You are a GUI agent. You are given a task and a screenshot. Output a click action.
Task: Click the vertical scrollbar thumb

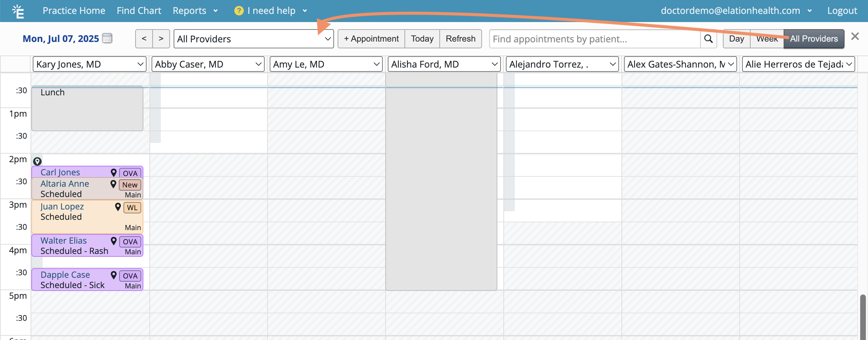(x=863, y=317)
